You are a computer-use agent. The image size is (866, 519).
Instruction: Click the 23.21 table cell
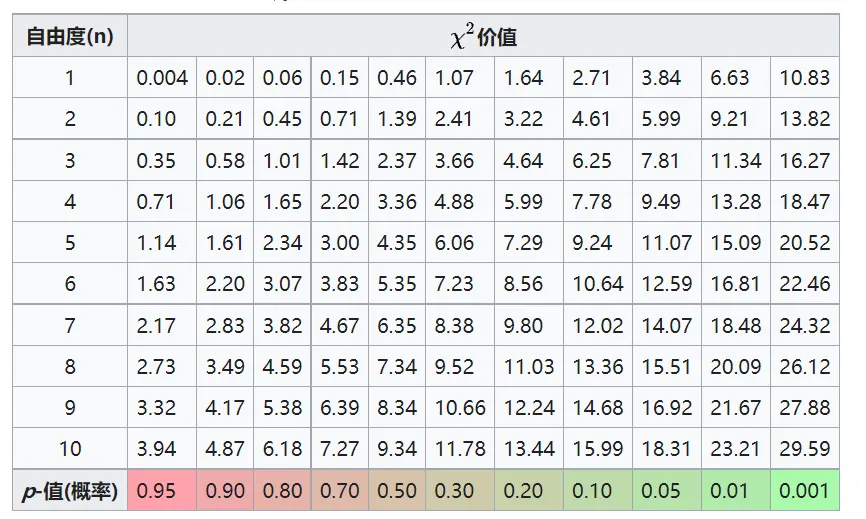pos(735,449)
